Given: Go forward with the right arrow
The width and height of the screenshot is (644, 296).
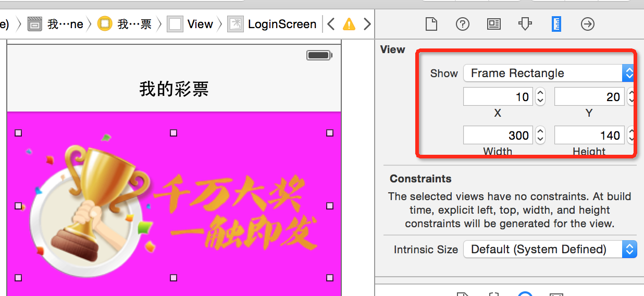Looking at the screenshot, I should (x=367, y=24).
